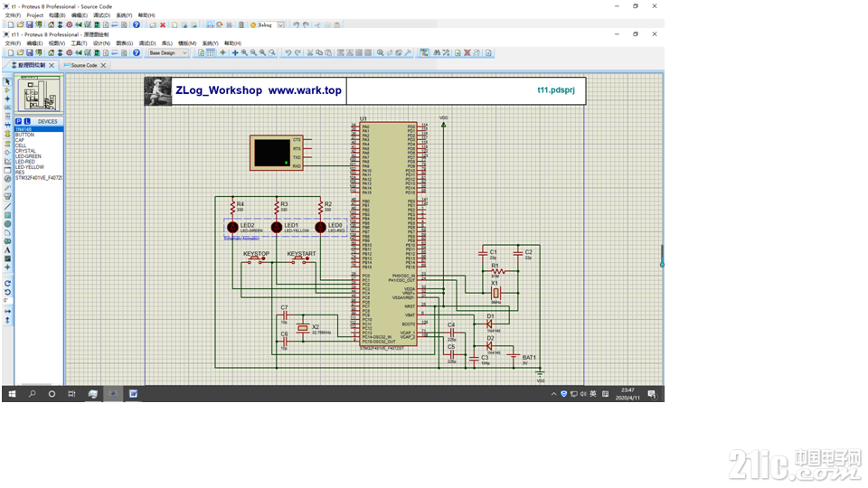Switch to the 原理图绘制 tab
The height and width of the screenshot is (488, 868).
pyautogui.click(x=32, y=65)
